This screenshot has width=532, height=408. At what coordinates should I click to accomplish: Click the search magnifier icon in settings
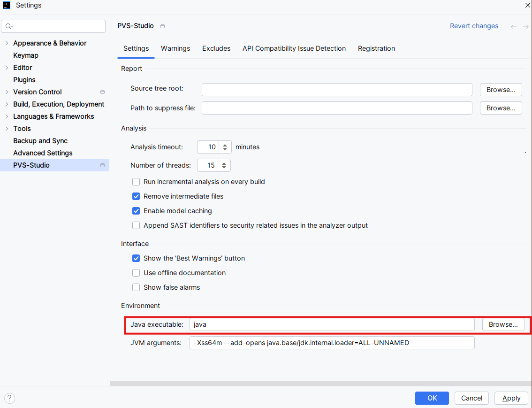[x=9, y=26]
